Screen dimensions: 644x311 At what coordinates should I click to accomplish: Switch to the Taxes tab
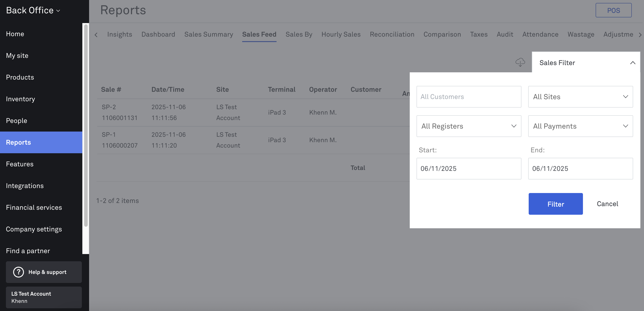coord(478,34)
